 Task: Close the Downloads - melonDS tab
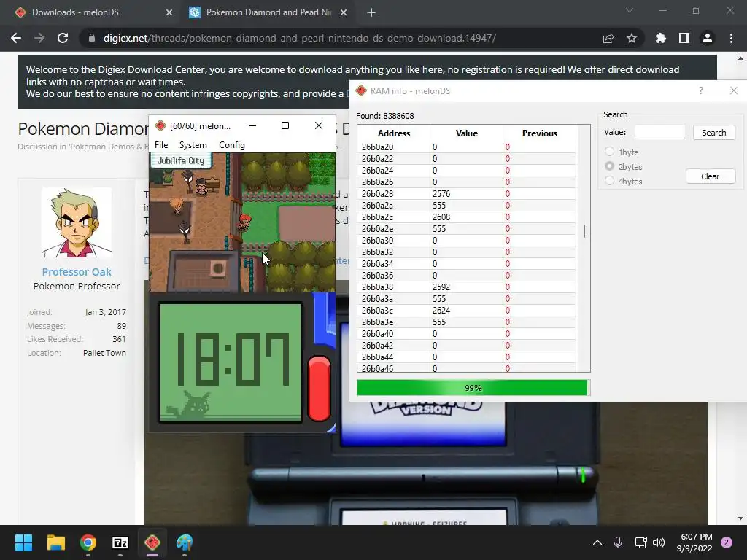(169, 12)
